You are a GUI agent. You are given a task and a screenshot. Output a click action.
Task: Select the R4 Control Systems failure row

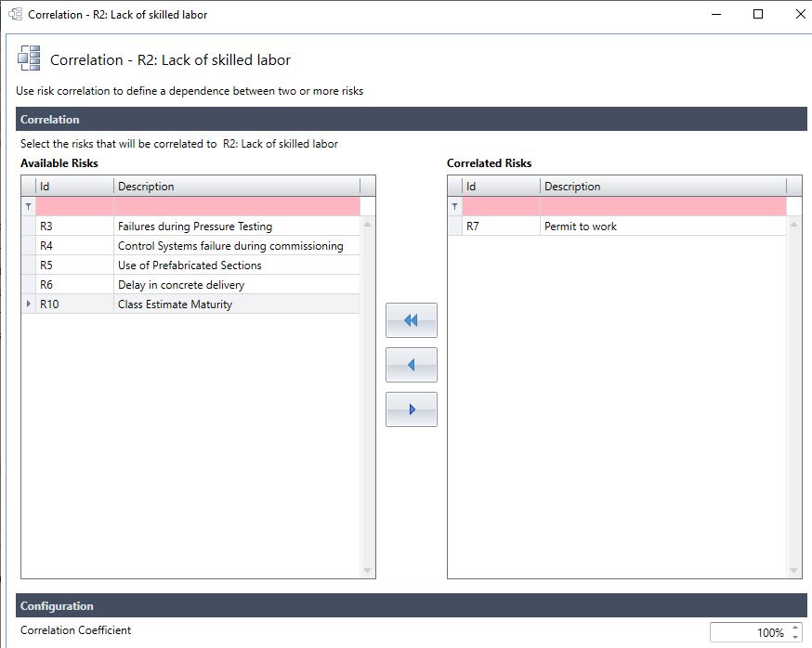tap(195, 246)
